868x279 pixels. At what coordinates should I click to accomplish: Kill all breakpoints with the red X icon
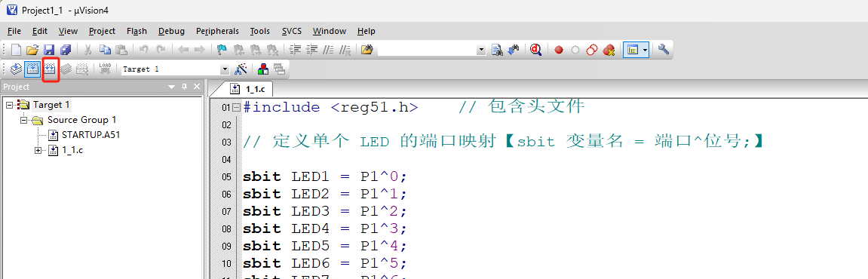point(609,50)
